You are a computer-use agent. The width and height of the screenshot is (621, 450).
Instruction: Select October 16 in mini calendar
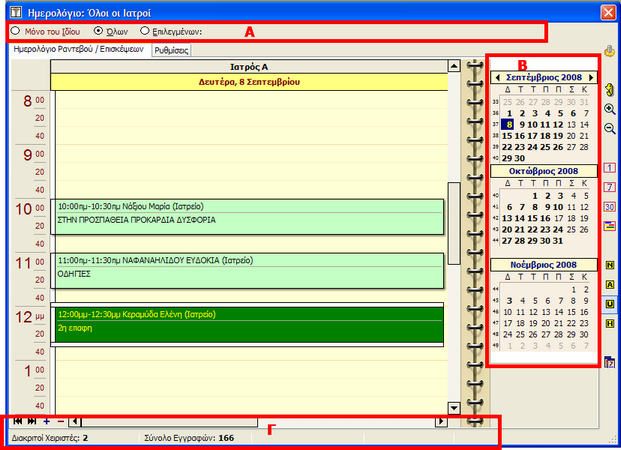pos(545,218)
